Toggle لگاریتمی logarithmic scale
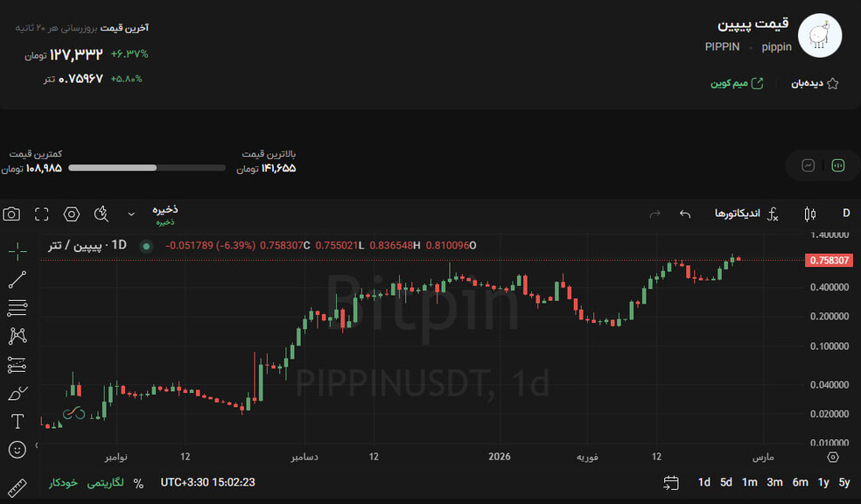 pos(105,483)
